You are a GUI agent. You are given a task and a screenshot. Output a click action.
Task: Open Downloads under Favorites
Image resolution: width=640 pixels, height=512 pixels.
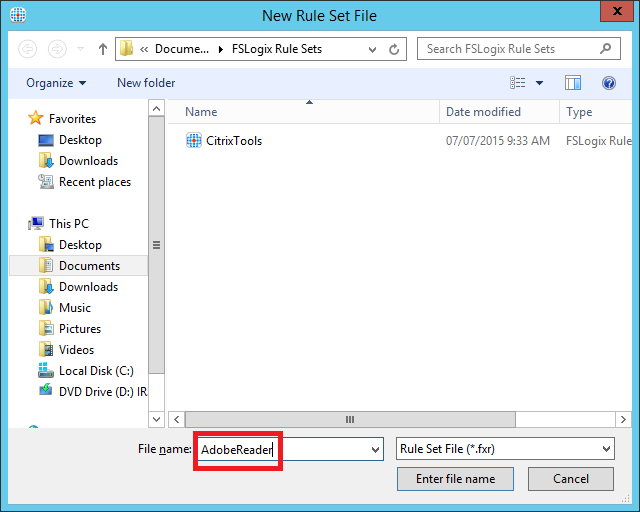(89, 161)
